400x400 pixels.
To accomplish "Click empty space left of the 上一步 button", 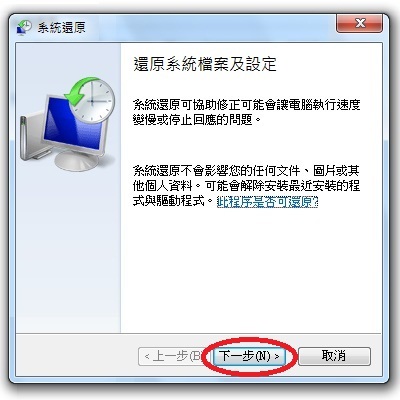I will (77, 356).
